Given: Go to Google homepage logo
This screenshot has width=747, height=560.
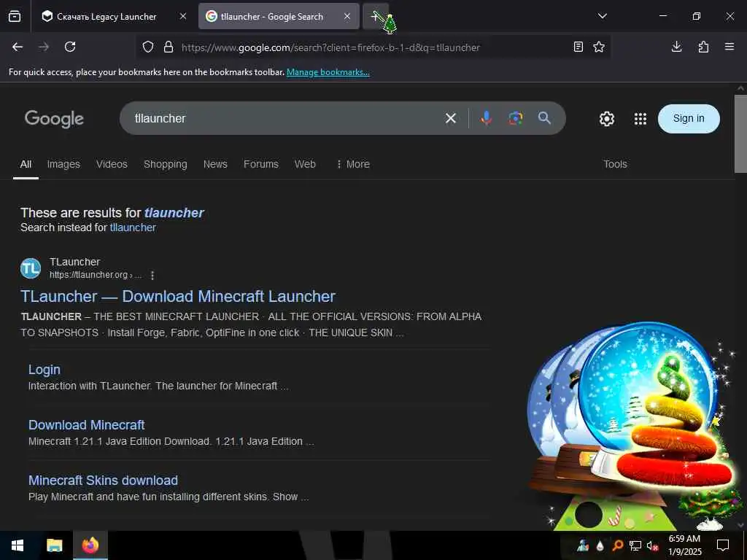Looking at the screenshot, I should point(54,119).
